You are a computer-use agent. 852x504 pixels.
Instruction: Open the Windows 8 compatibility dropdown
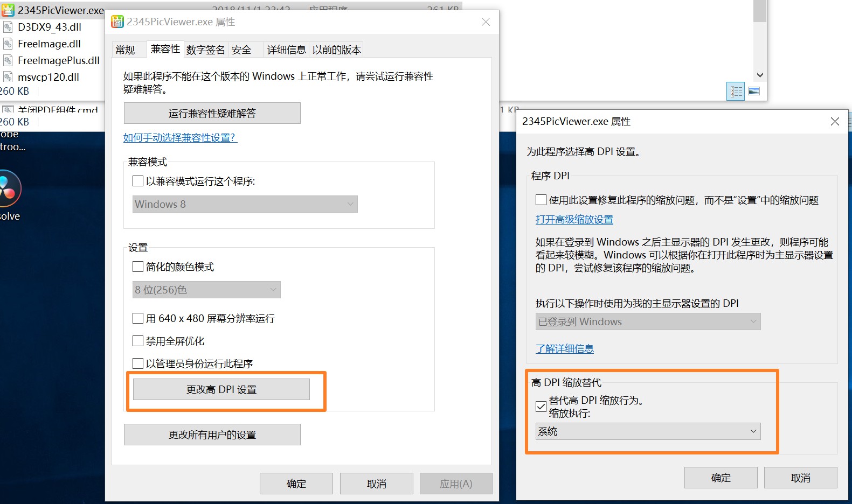(245, 204)
